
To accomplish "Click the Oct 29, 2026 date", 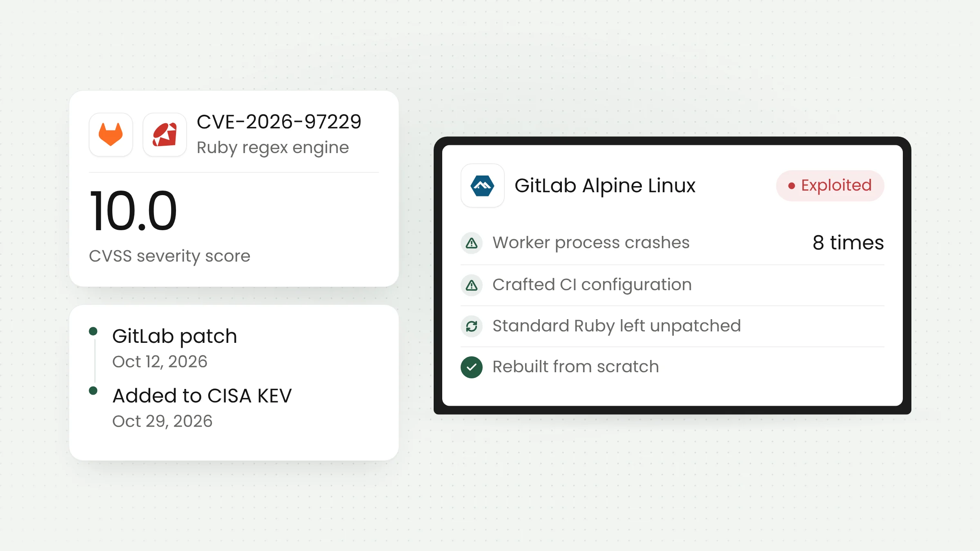I will (x=162, y=421).
